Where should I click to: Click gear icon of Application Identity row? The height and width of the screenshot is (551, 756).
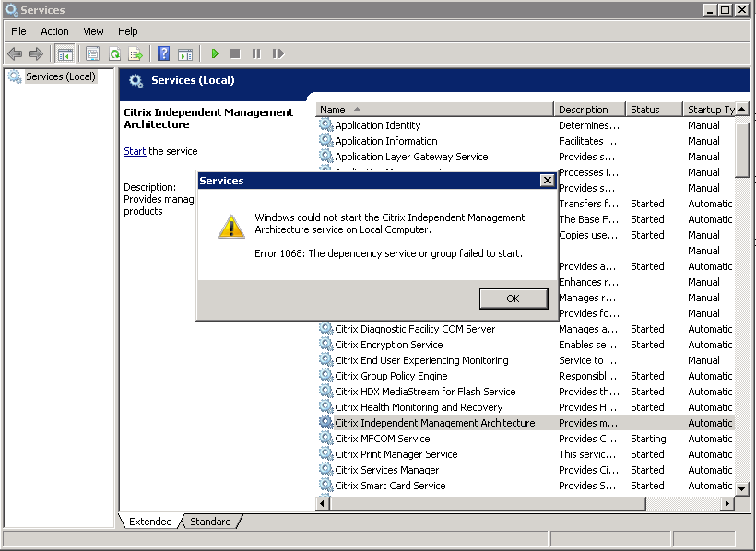click(x=326, y=124)
